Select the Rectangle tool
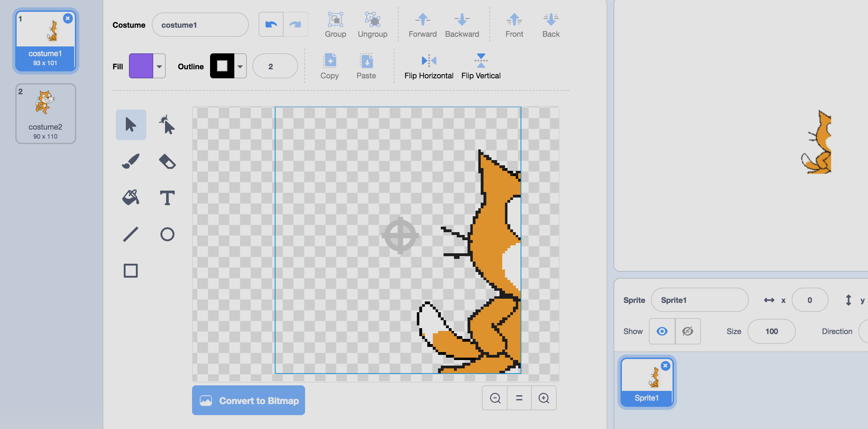Screen dimensions: 868x429 tap(131, 270)
